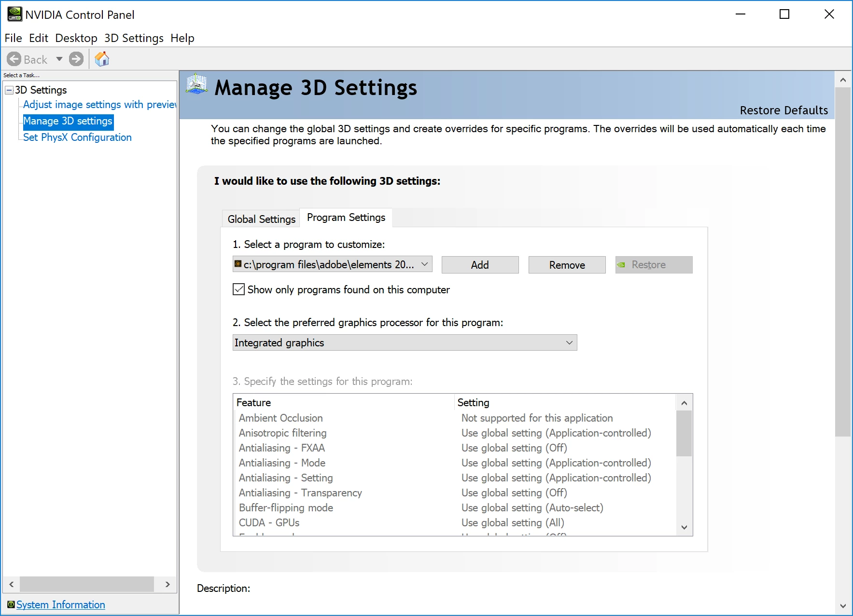
Task: Minimize the NVIDIA Control Panel window
Action: [741, 14]
